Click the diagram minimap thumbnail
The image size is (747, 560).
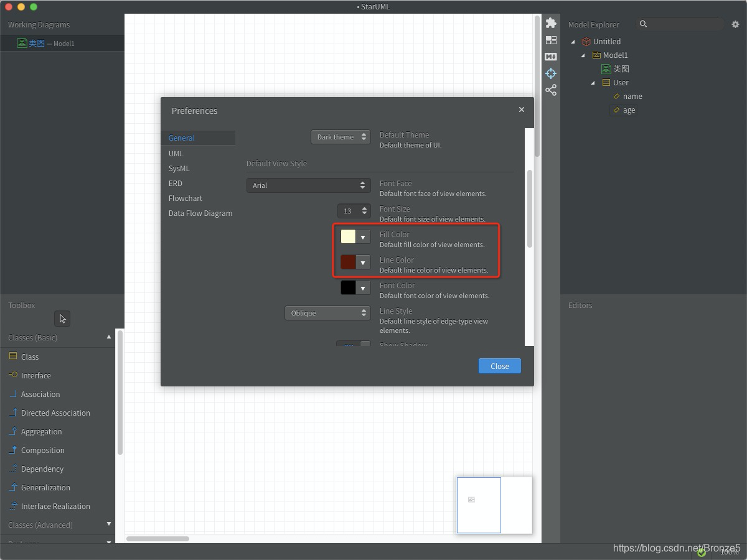tap(494, 505)
